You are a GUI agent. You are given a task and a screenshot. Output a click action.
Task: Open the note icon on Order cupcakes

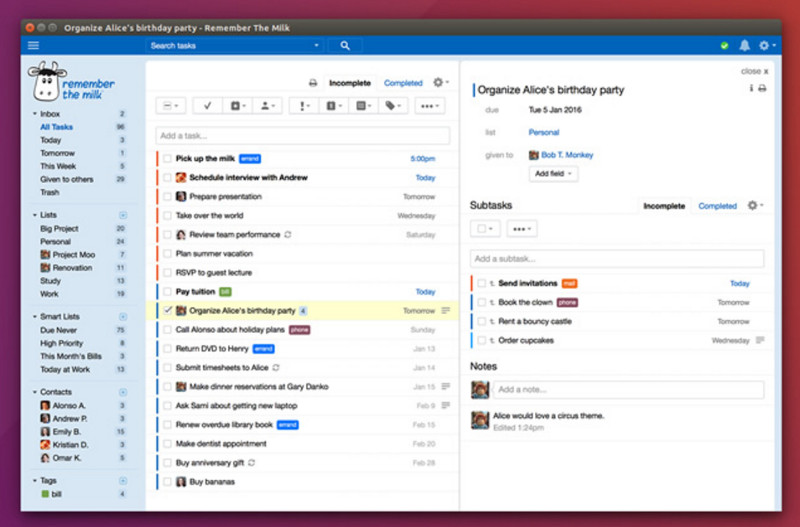coord(760,340)
